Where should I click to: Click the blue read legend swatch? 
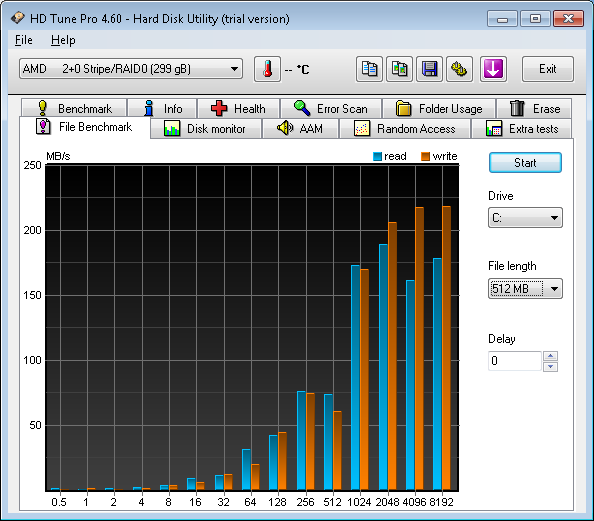tap(377, 156)
